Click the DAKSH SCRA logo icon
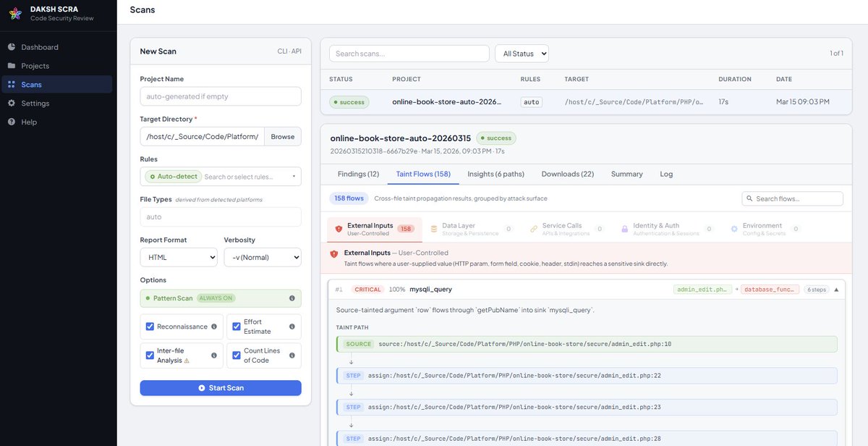The width and height of the screenshot is (868, 446). (15, 13)
